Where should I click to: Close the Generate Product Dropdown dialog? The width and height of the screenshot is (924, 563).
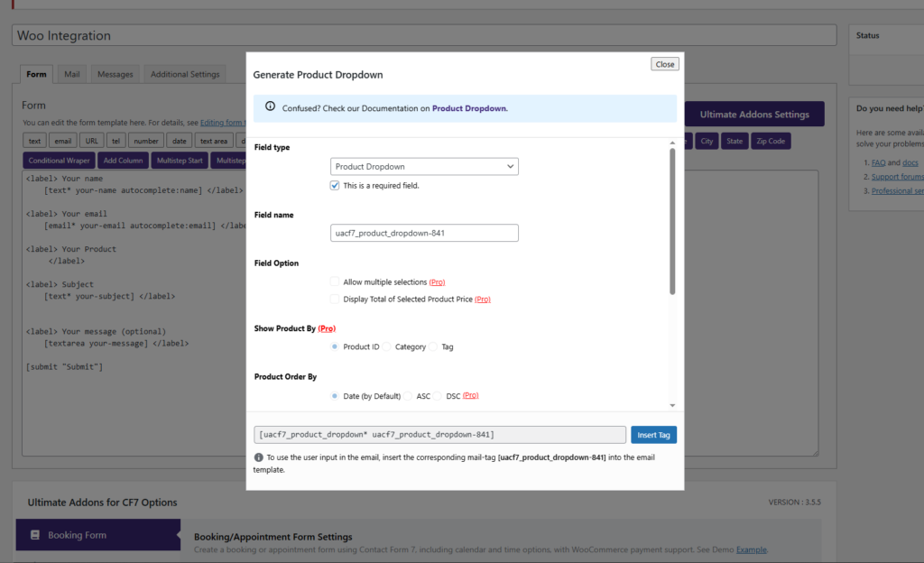coord(665,64)
